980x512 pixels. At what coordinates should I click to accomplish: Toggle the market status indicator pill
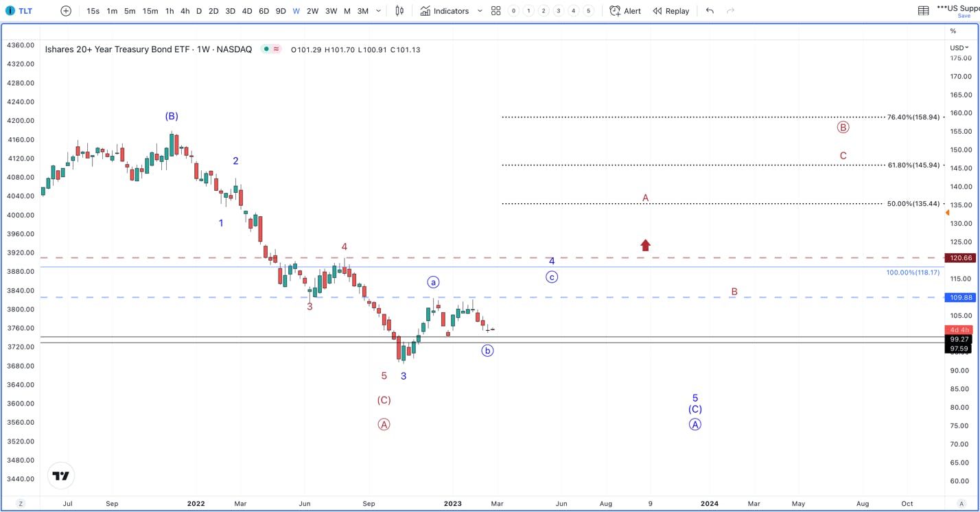(x=271, y=49)
